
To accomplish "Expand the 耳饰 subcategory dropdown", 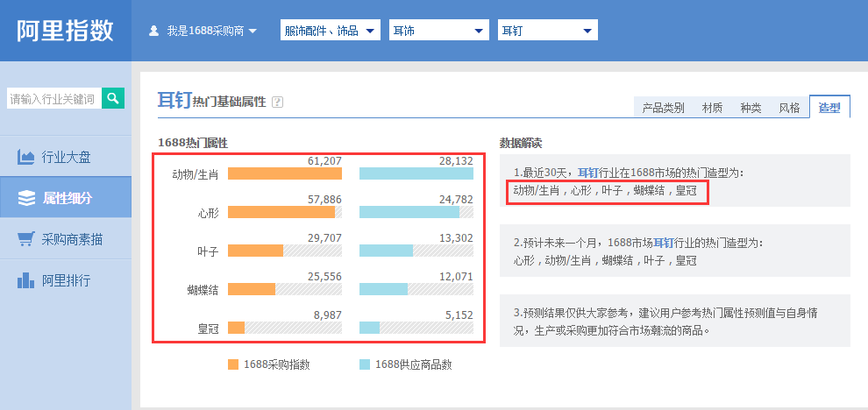I will click(x=439, y=31).
